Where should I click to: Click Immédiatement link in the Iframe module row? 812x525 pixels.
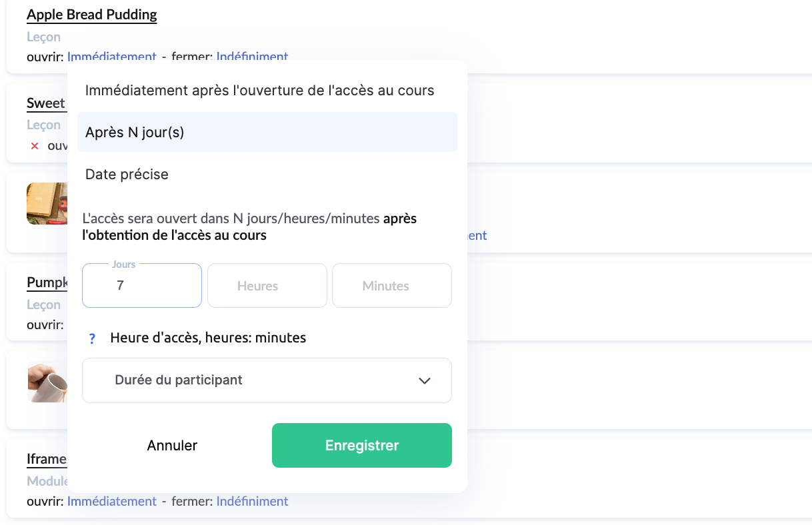(111, 501)
